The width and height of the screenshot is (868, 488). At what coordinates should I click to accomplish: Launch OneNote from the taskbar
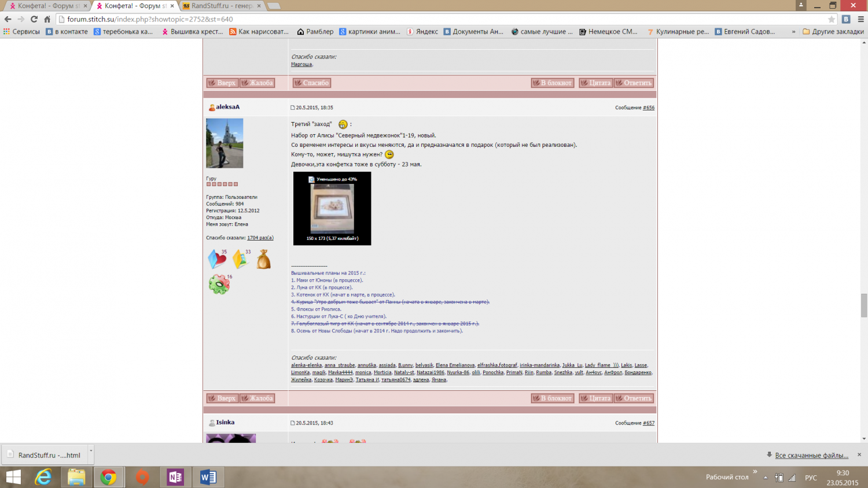pyautogui.click(x=175, y=477)
